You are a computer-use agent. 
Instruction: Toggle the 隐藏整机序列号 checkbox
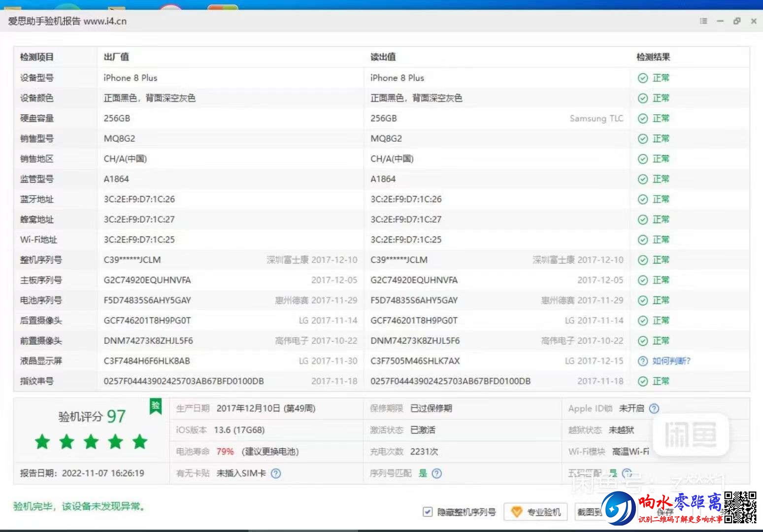[428, 512]
